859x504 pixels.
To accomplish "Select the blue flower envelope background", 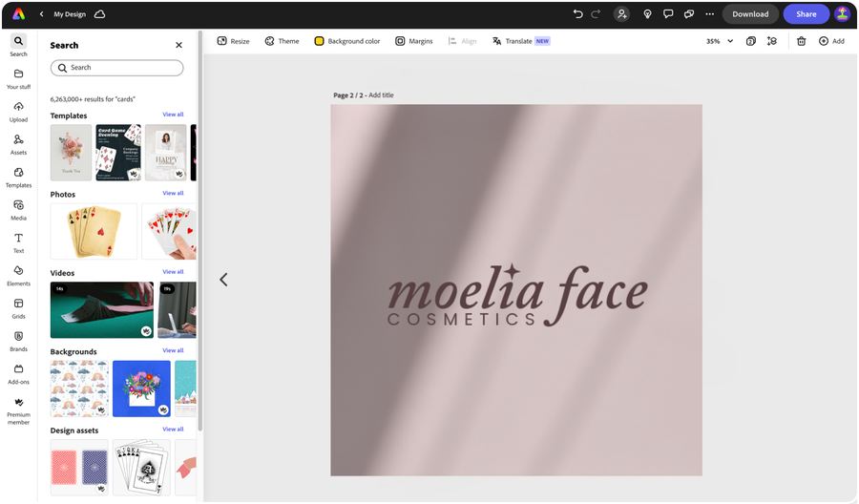I will pyautogui.click(x=141, y=388).
